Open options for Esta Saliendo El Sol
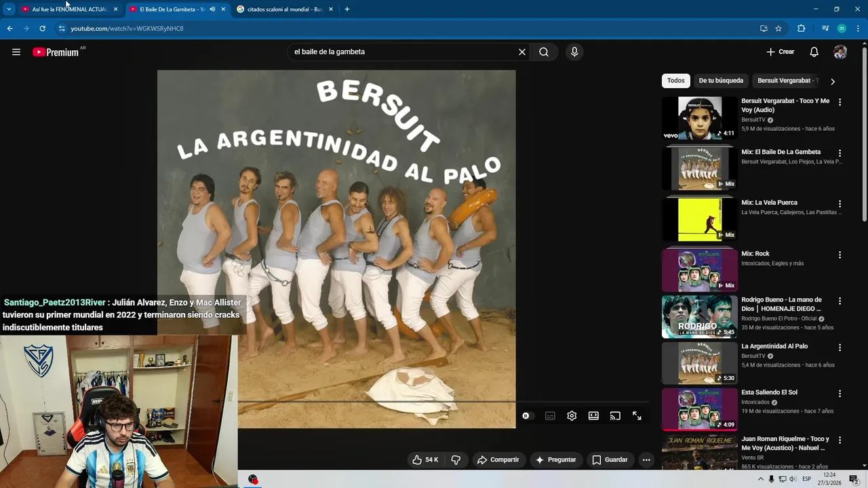This screenshot has width=868, height=488. point(840,394)
